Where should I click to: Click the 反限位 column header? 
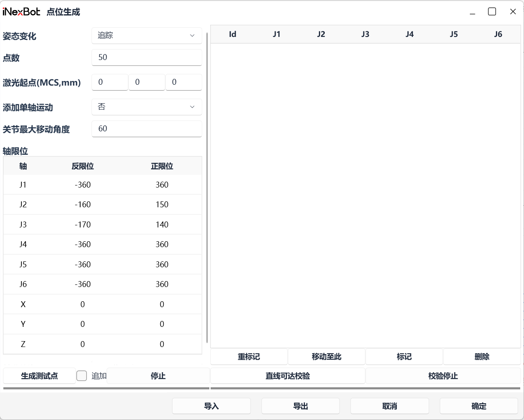[x=83, y=166]
